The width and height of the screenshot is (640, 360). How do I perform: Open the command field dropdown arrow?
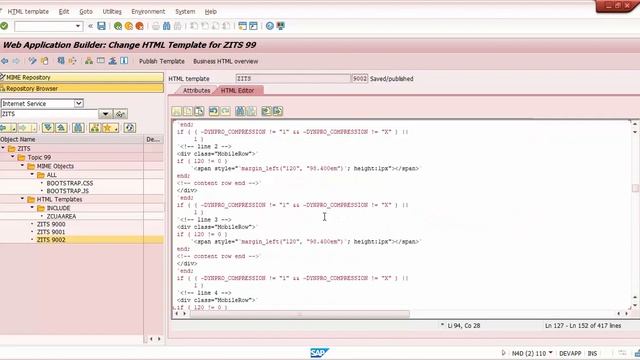(78, 26)
